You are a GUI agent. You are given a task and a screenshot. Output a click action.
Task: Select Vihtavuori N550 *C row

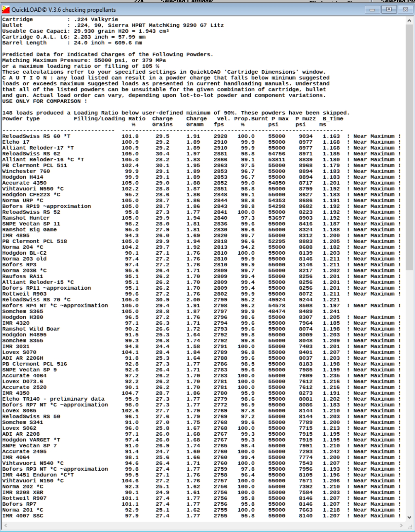point(201,189)
